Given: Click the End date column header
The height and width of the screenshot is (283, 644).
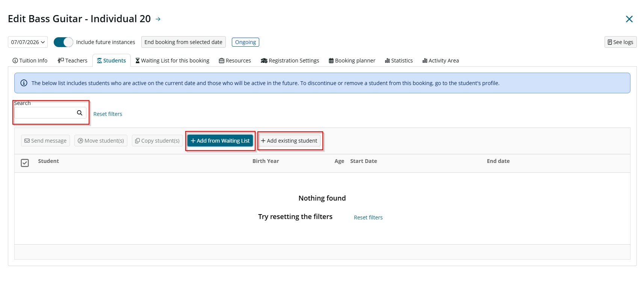Looking at the screenshot, I should 498,161.
